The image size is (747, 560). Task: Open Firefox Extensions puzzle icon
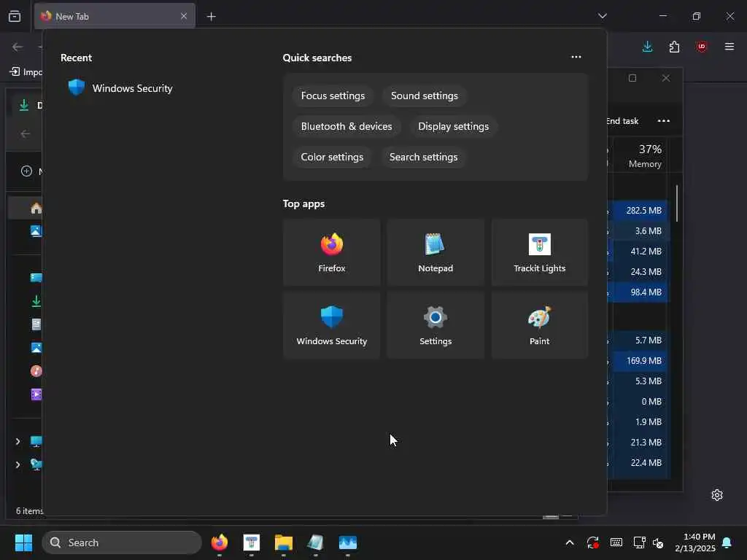pos(674,47)
